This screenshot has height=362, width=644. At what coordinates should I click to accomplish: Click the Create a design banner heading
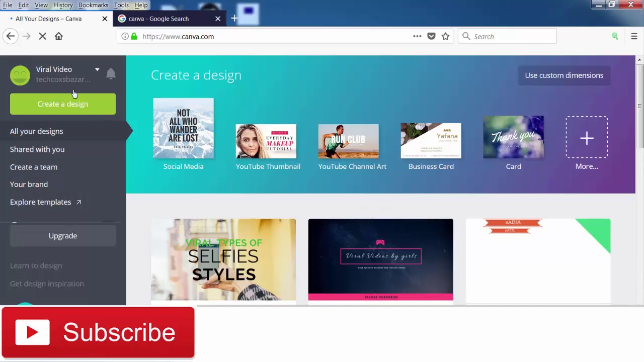(x=196, y=75)
